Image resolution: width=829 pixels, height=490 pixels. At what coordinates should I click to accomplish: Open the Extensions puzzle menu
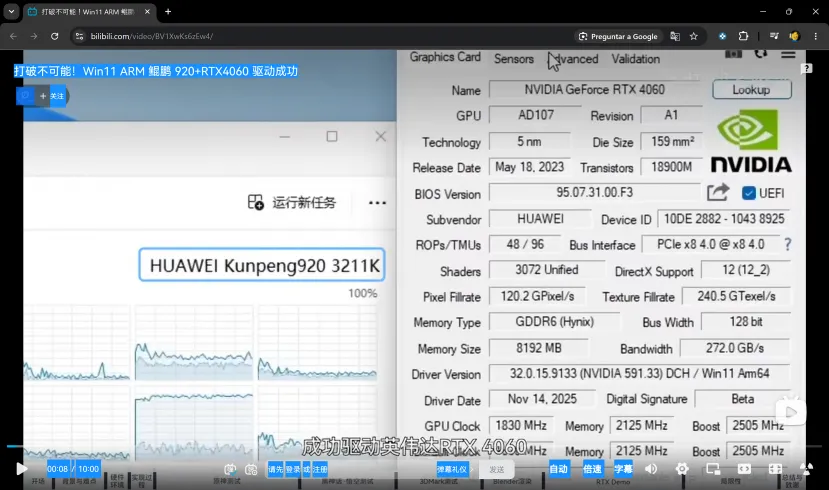pyautogui.click(x=743, y=36)
